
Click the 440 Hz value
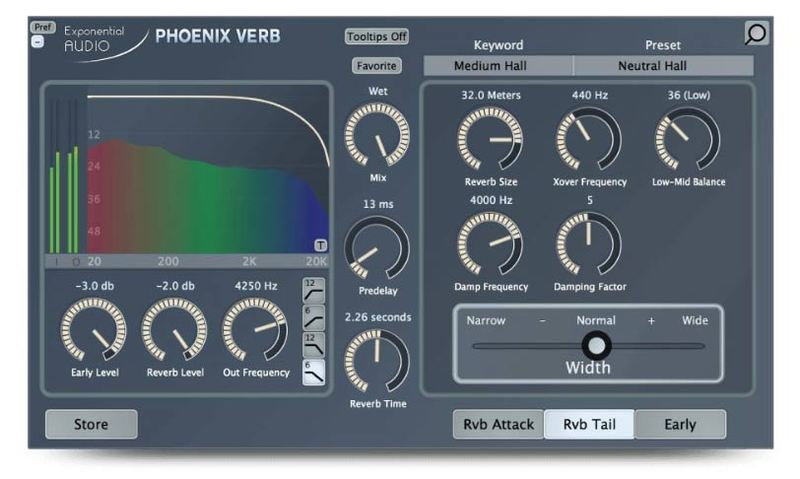coord(590,95)
